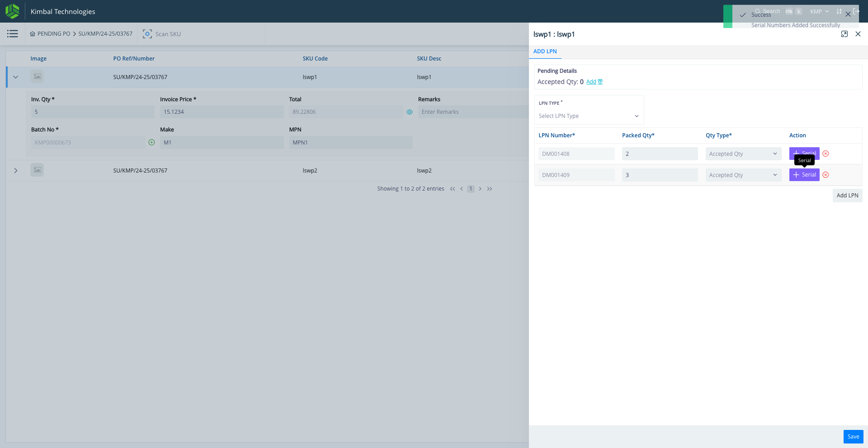Click the Batch No input field
This screenshot has height=448, width=868.
click(x=88, y=143)
